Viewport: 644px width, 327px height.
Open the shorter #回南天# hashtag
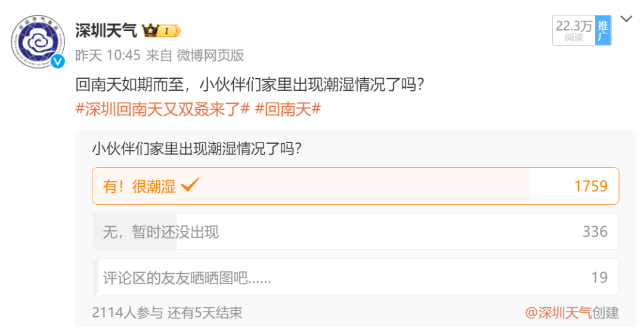click(288, 109)
